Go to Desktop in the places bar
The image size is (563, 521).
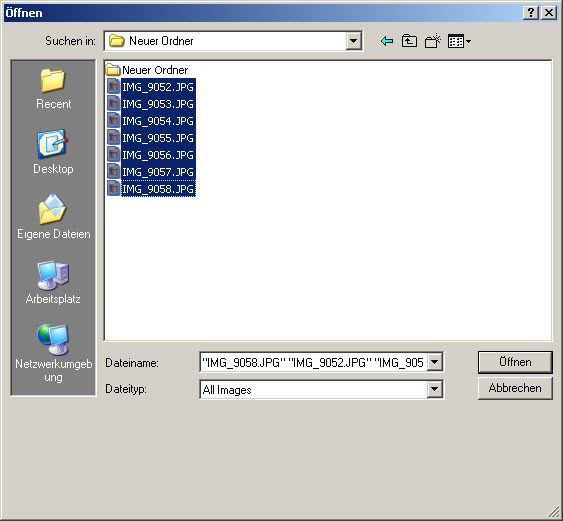53,152
